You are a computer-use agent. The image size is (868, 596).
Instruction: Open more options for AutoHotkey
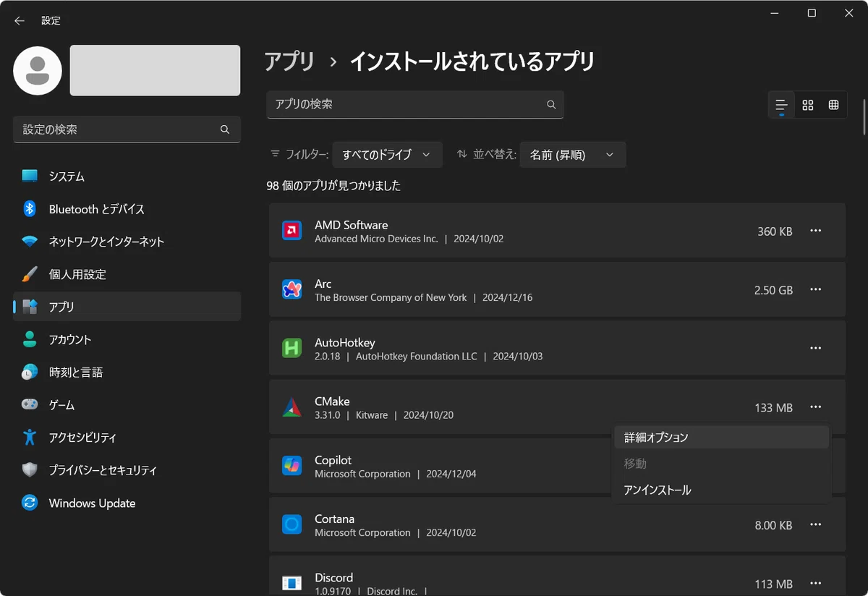coord(816,348)
